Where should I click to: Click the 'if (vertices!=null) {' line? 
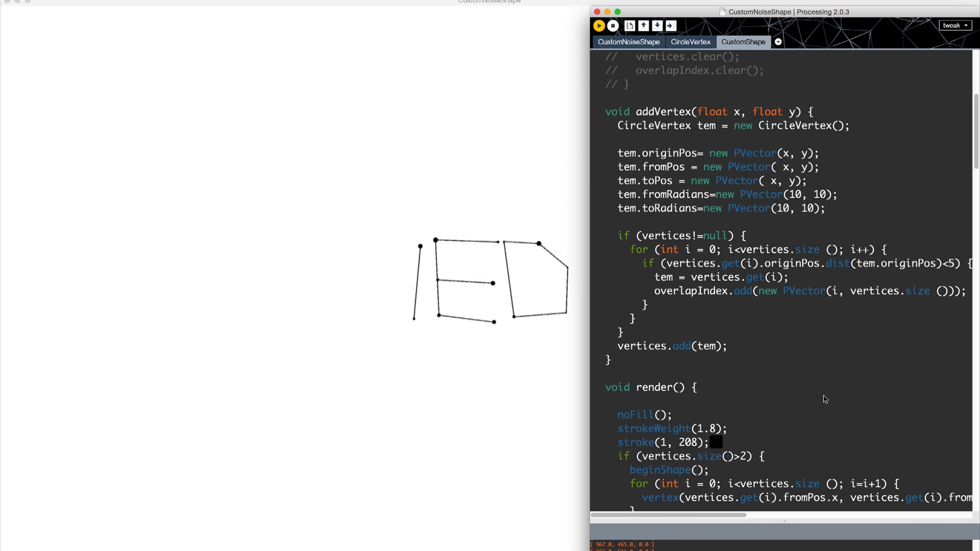coord(682,236)
